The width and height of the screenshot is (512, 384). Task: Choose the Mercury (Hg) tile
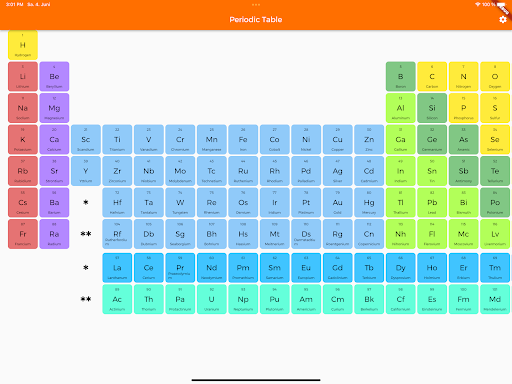click(369, 202)
